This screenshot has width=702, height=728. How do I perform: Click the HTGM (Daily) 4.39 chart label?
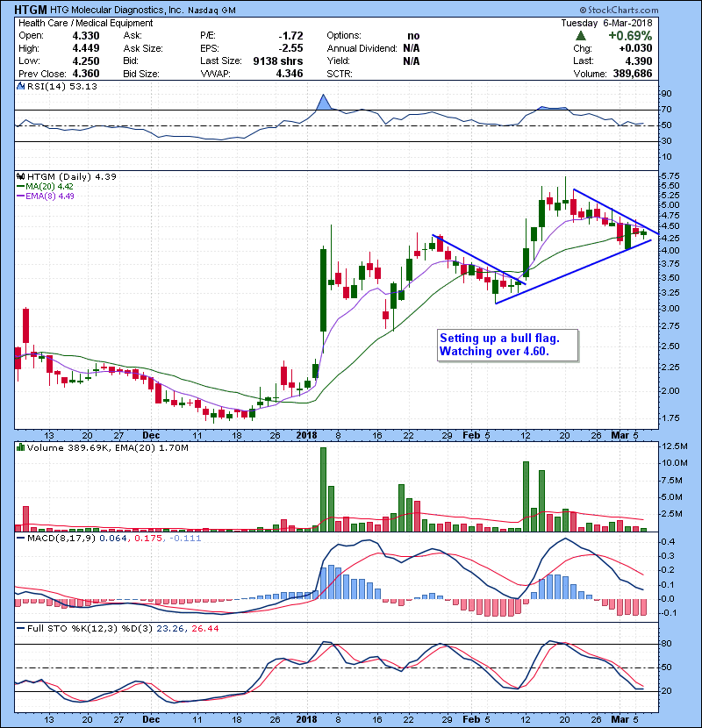(x=72, y=176)
